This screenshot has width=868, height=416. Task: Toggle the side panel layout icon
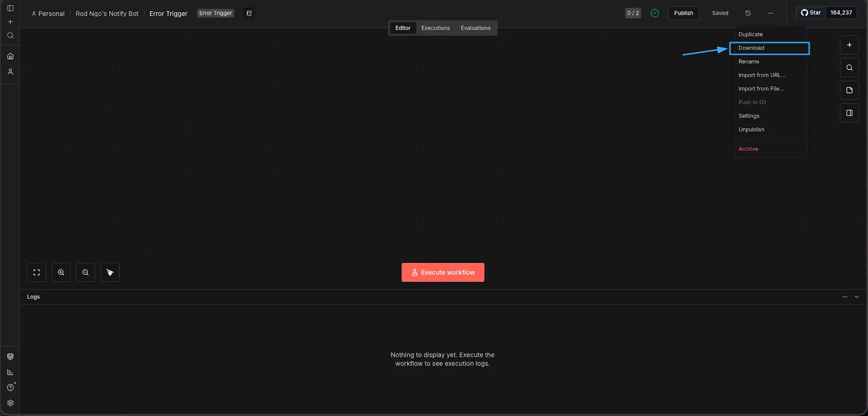[x=850, y=113]
